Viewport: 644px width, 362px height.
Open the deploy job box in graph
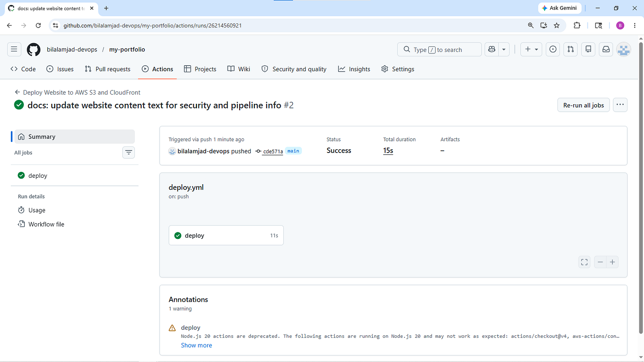point(226,235)
